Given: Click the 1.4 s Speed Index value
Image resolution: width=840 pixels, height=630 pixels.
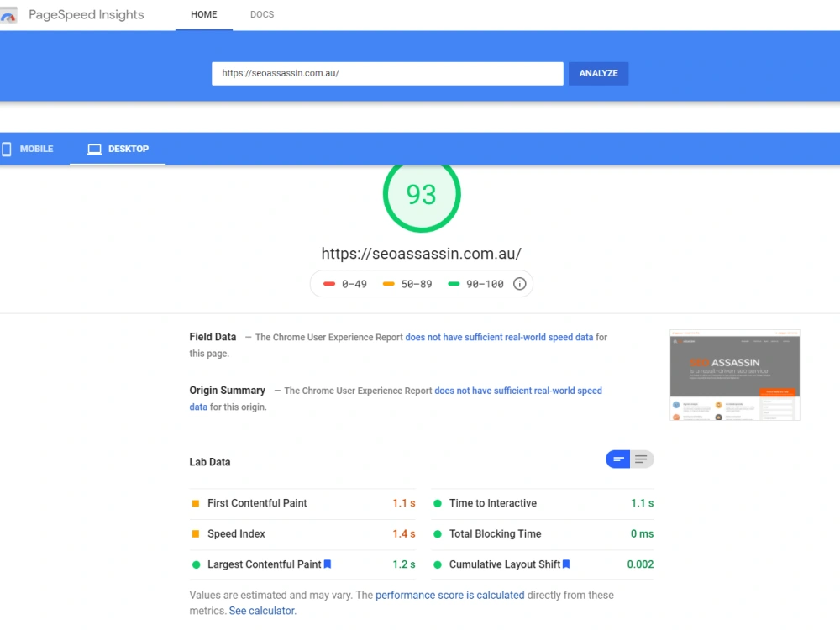Looking at the screenshot, I should pos(404,533).
